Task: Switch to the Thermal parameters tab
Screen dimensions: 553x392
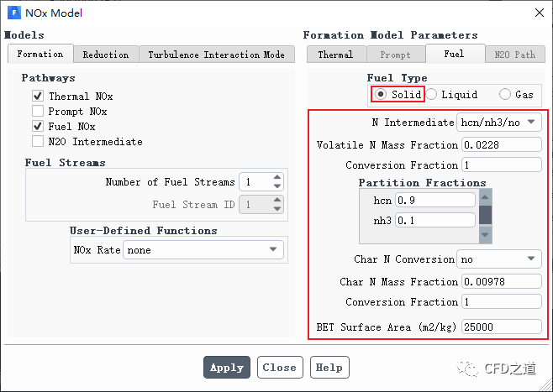Action: tap(335, 55)
